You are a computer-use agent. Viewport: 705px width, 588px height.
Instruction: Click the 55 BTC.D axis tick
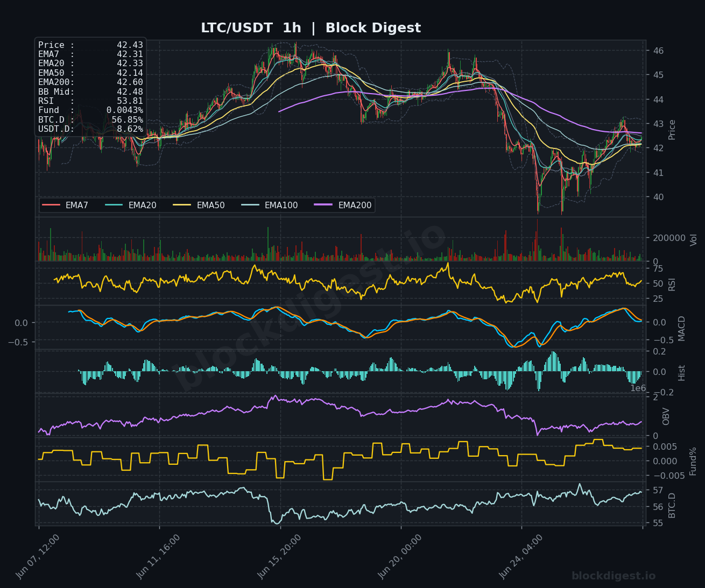tap(658, 523)
